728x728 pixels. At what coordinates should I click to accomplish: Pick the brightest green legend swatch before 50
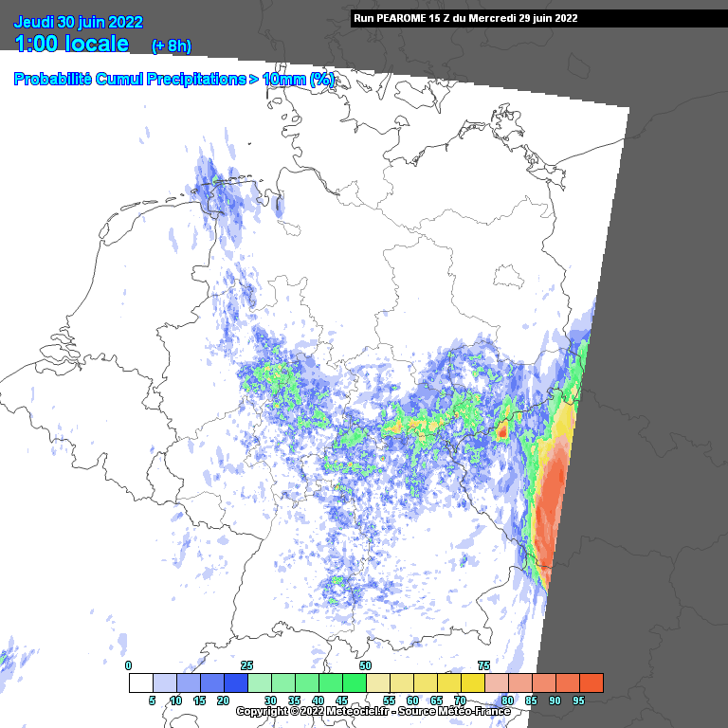(354, 682)
